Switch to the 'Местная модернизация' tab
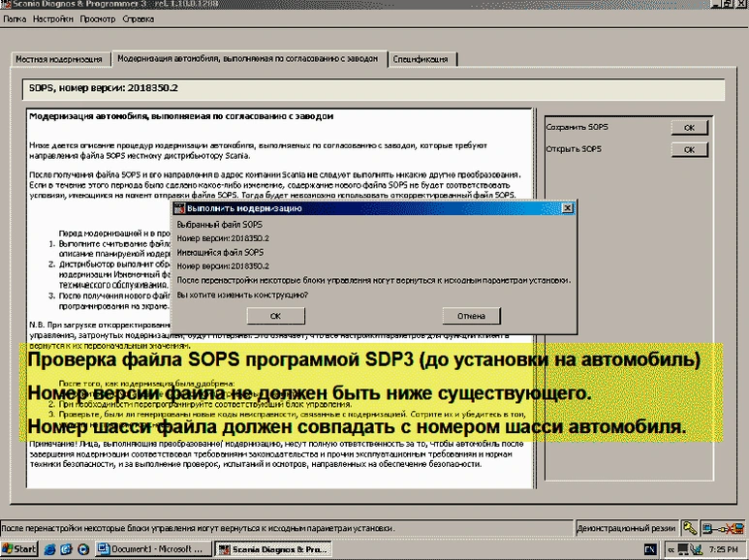This screenshot has height=560, width=749. pyautogui.click(x=58, y=59)
